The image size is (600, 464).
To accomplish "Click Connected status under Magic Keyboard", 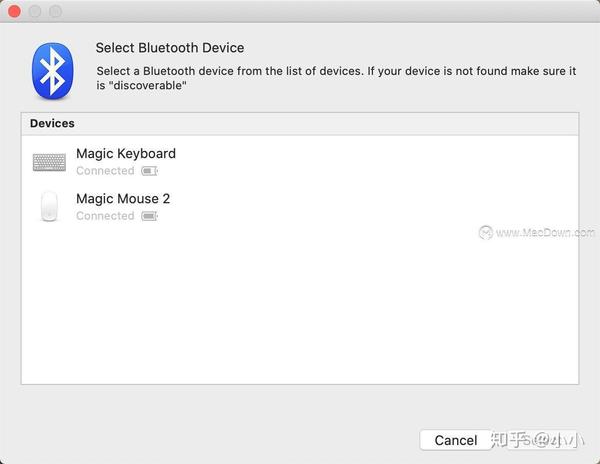I will click(105, 171).
